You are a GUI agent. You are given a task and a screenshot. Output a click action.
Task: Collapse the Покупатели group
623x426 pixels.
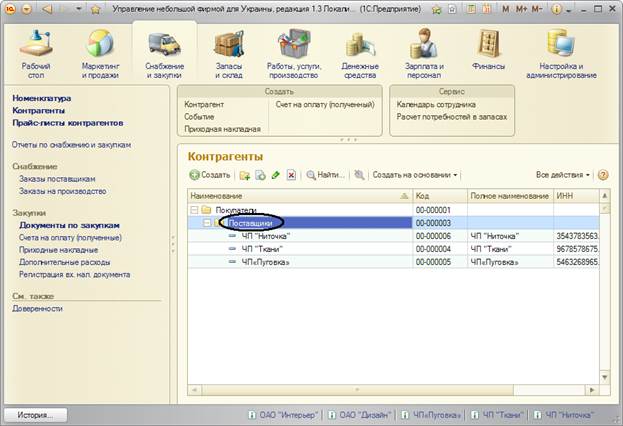pyautogui.click(x=194, y=210)
